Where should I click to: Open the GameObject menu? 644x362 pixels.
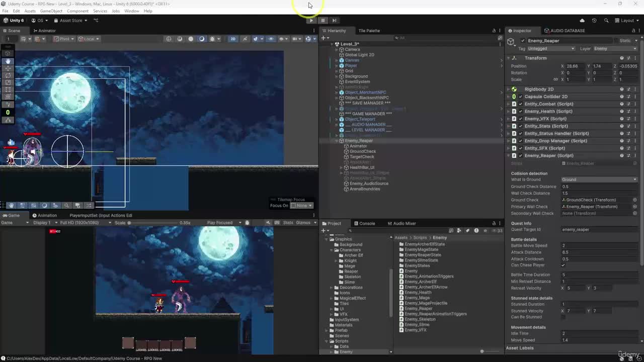tap(51, 11)
